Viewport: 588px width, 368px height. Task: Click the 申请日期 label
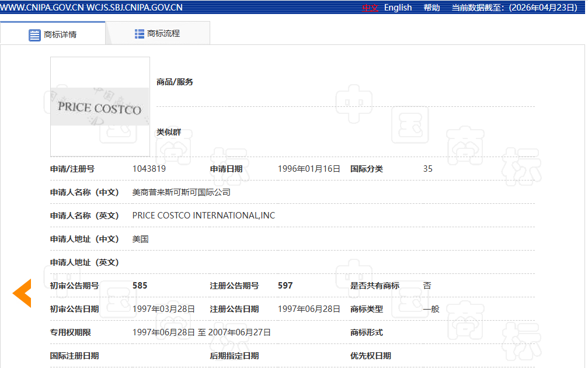coord(226,169)
